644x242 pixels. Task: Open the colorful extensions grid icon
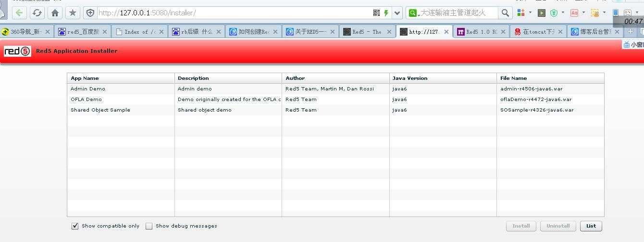pyautogui.click(x=521, y=13)
